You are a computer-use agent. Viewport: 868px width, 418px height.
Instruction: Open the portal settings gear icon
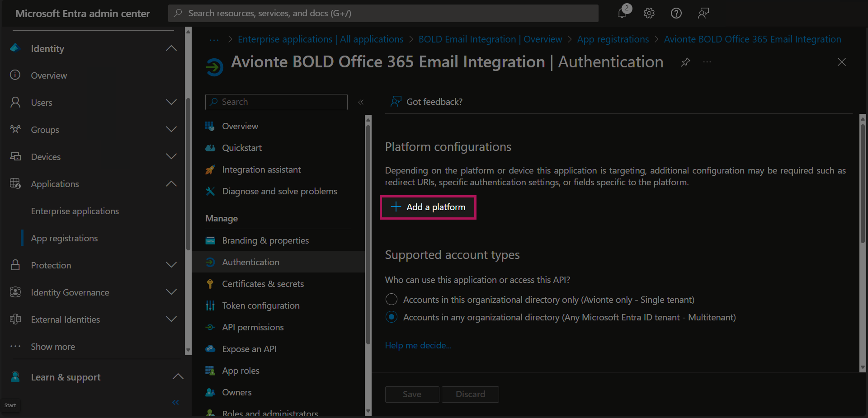pos(649,13)
